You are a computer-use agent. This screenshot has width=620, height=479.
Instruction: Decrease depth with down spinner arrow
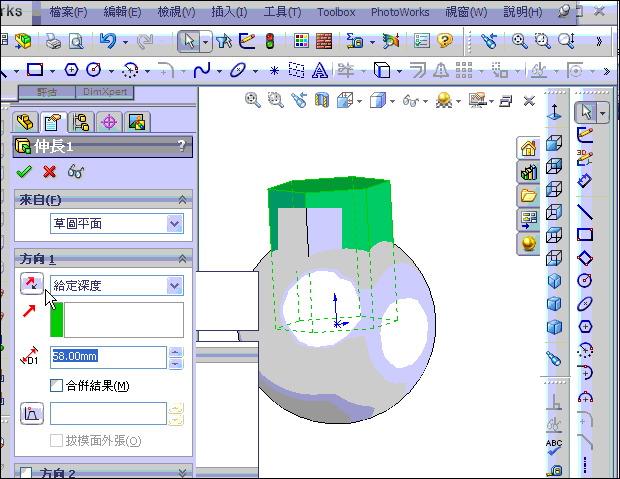coord(176,364)
